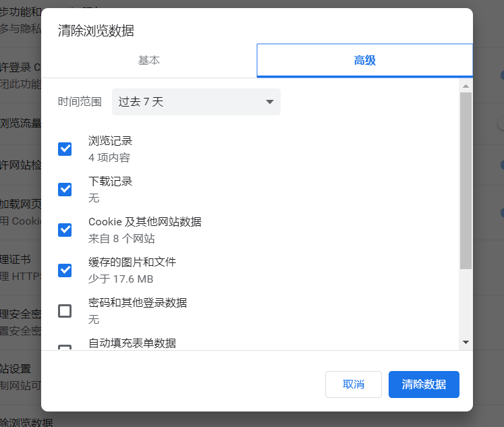Click the dialog's vertical scrollbar thumb

coord(466,181)
